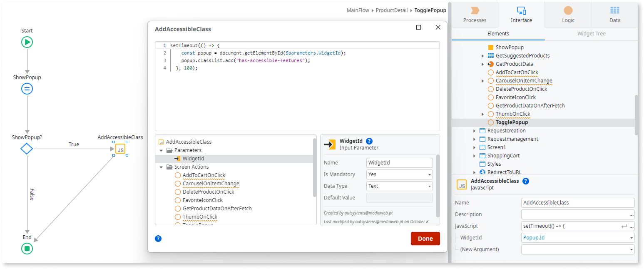Select ShowPopup variable in Elements tree
The width and height of the screenshot is (644, 269).
point(510,47)
